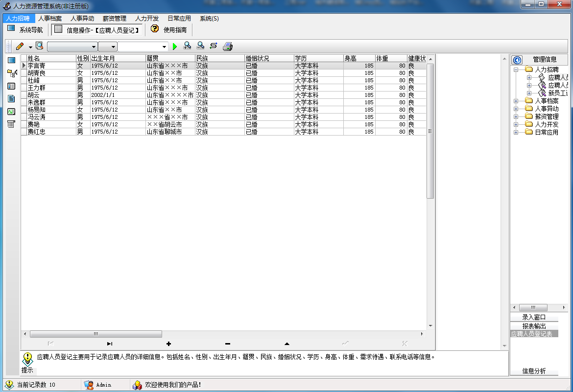This screenshot has width=573, height=392.
Task: Click the plus add-record navigator button
Action: 169,344
